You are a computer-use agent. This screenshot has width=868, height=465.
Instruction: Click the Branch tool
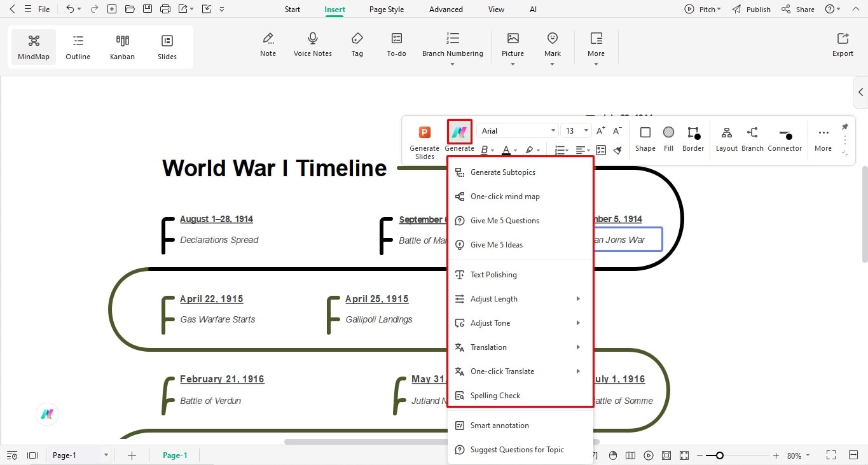[x=752, y=139]
